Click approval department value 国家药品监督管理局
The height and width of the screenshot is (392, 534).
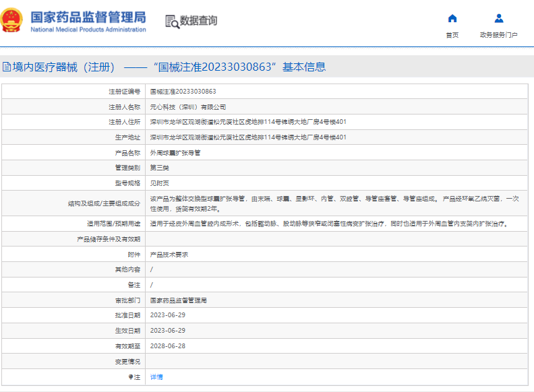pos(179,300)
